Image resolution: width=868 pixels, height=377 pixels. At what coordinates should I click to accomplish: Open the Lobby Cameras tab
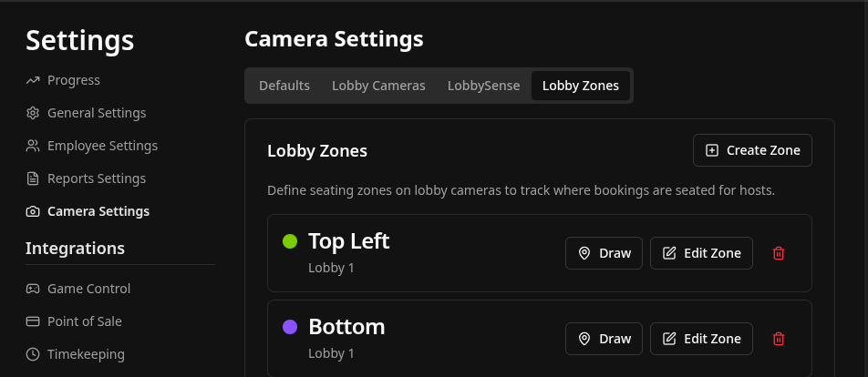click(x=378, y=86)
